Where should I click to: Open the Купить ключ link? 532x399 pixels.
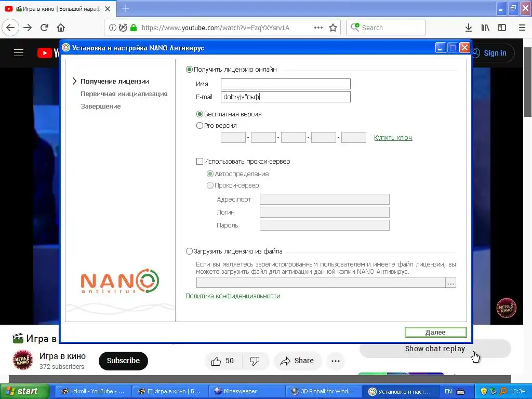(x=393, y=137)
